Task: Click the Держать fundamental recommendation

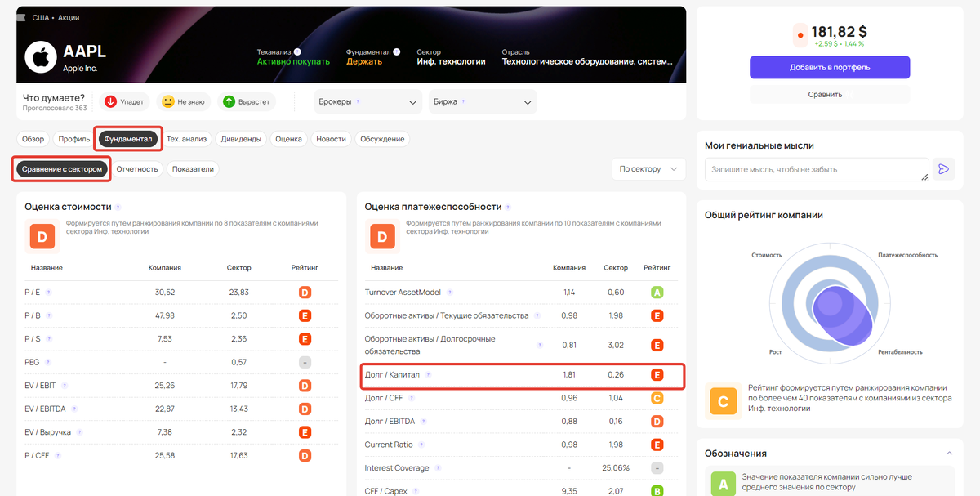Action: pos(364,61)
